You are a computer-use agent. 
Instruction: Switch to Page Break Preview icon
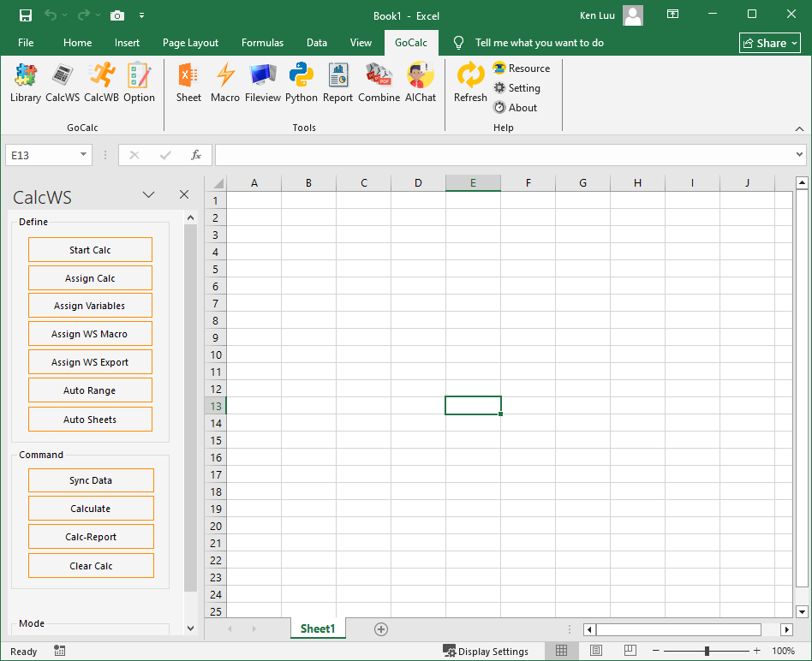pos(630,651)
